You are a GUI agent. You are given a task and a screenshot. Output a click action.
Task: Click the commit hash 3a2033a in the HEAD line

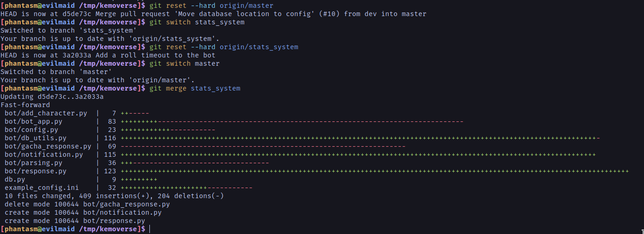77,55
